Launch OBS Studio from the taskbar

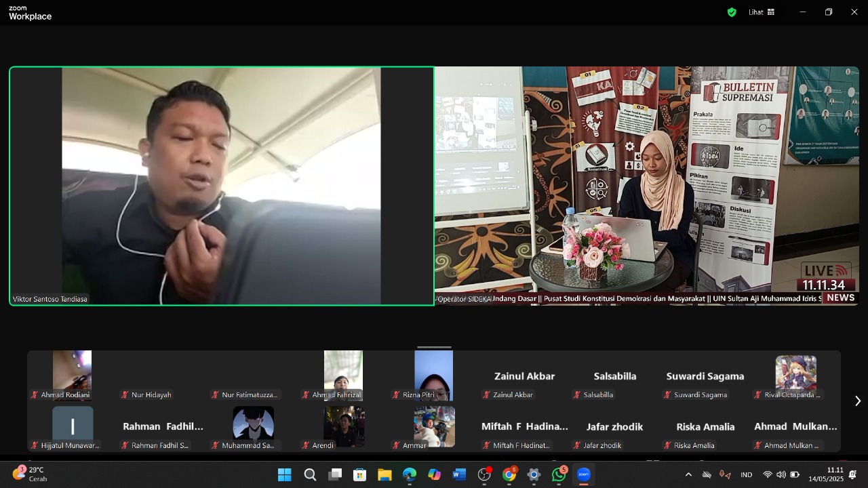[484, 474]
